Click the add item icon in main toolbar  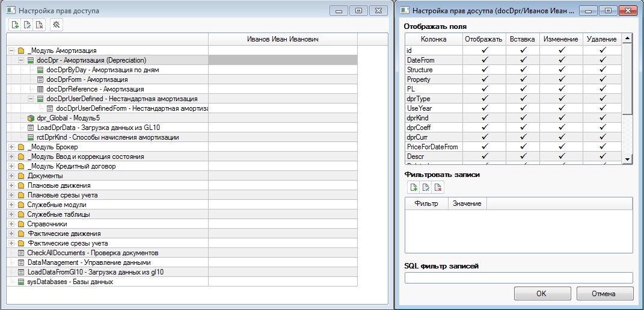[x=16, y=25]
